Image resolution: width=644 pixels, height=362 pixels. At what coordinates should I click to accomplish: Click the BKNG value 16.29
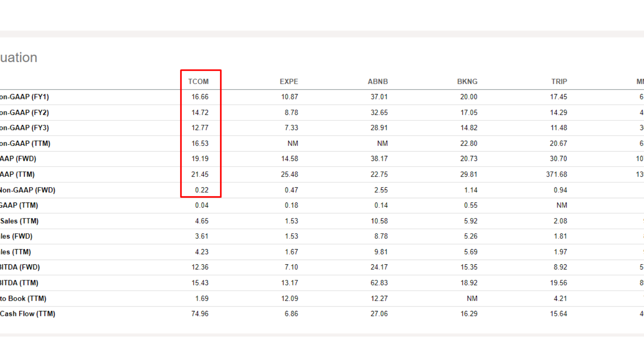click(x=469, y=314)
